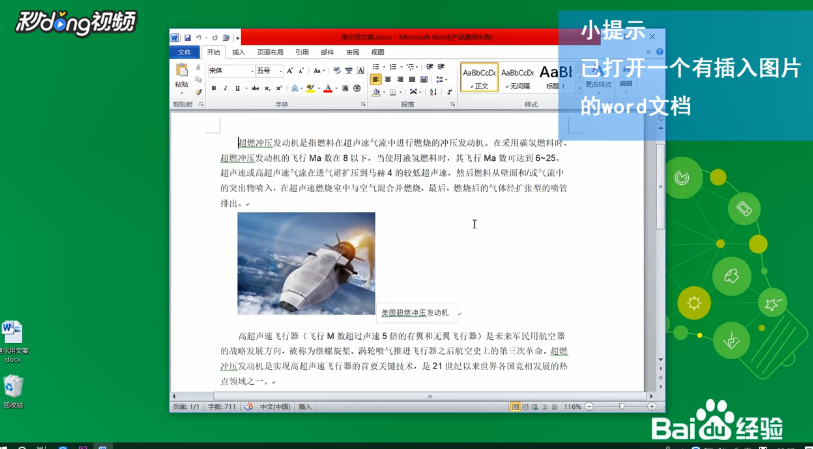
Task: Click the zoom slider handle
Action: pyautogui.click(x=622, y=407)
